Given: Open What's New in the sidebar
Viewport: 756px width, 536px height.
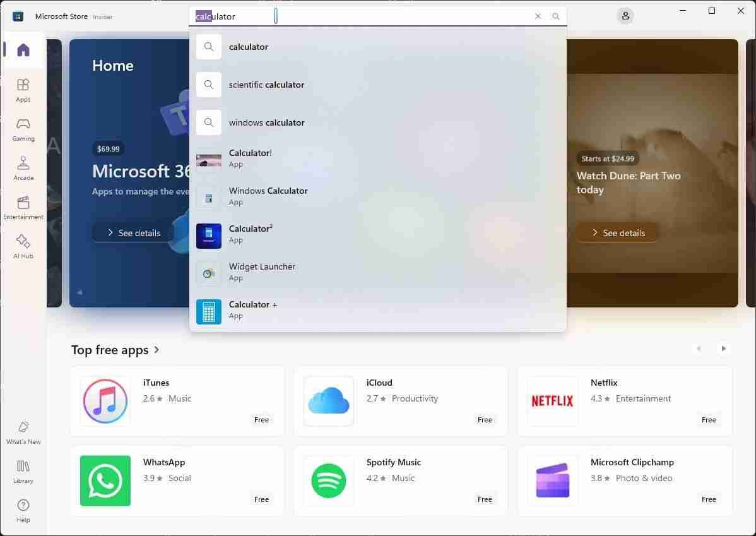Looking at the screenshot, I should tap(23, 433).
